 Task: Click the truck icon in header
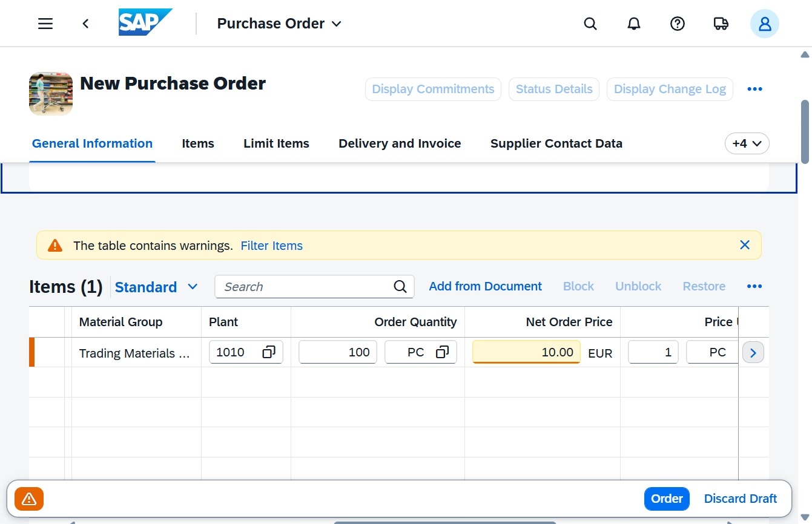coord(721,24)
